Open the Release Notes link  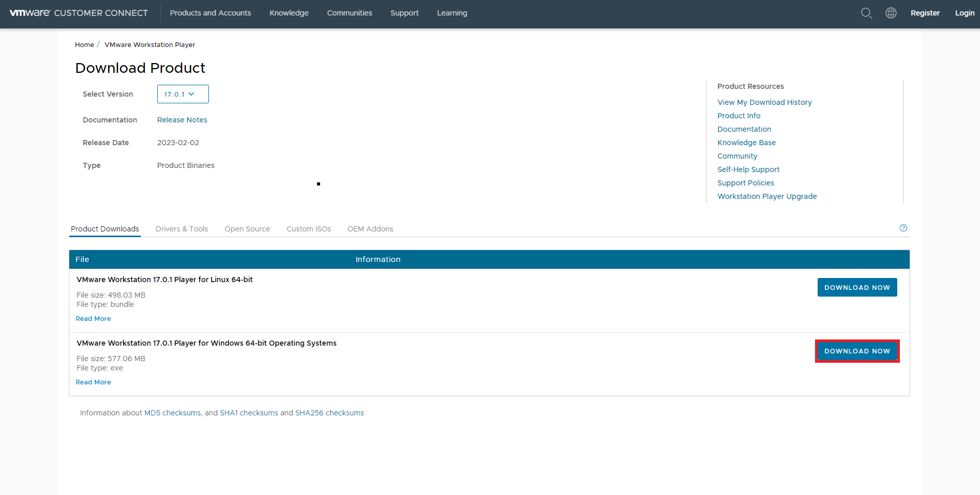(182, 120)
